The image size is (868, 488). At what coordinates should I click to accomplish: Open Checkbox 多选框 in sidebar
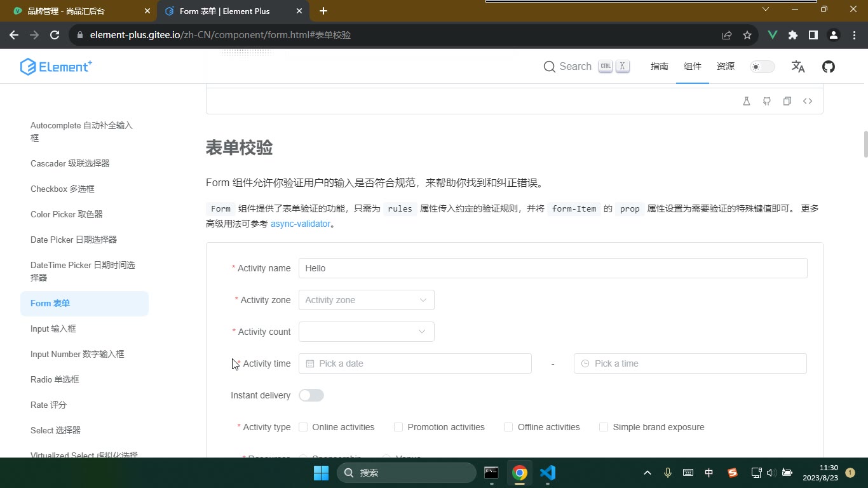(x=84, y=189)
